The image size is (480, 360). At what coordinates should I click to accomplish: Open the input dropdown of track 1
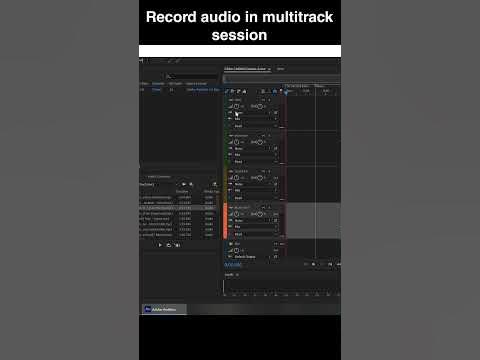(x=254, y=113)
